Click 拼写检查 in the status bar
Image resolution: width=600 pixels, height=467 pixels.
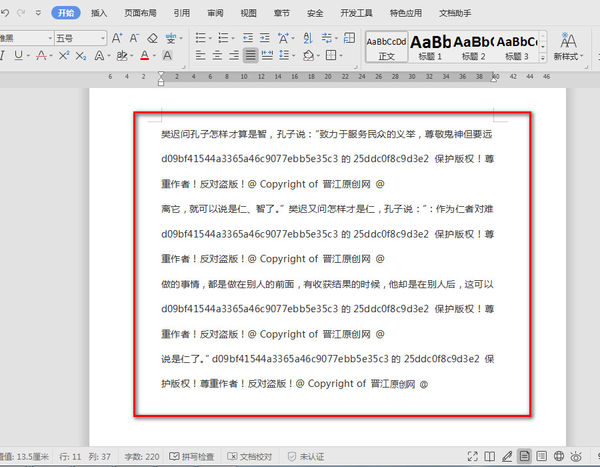tap(191, 456)
